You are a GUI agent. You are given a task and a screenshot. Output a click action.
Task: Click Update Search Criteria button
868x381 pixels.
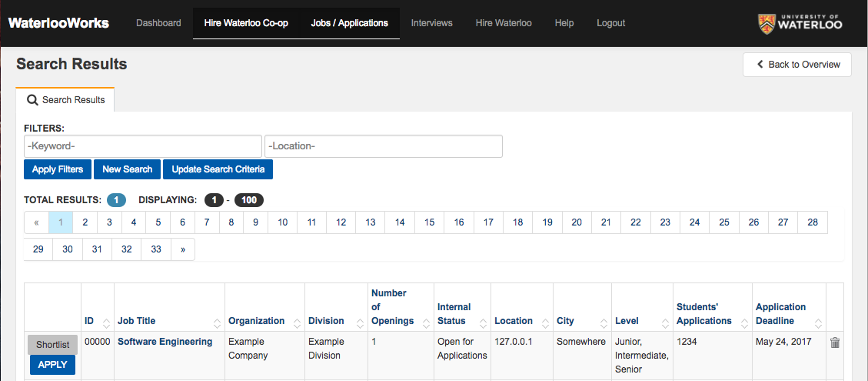coord(218,169)
